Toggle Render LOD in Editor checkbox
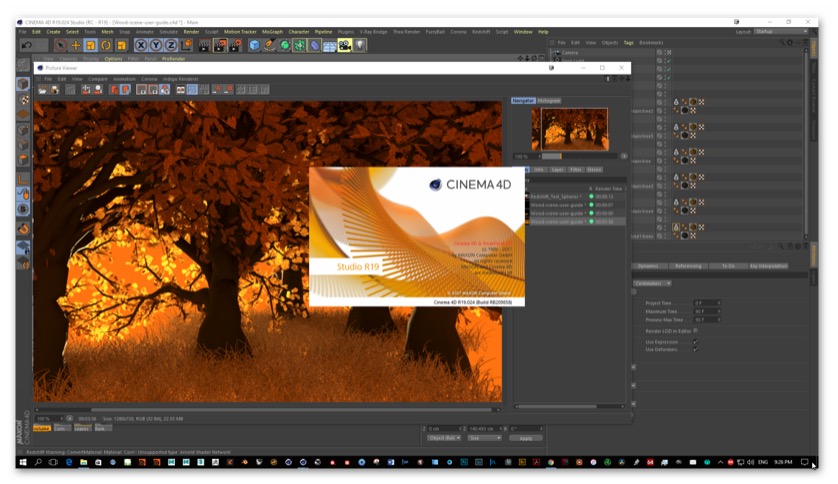 coord(695,331)
